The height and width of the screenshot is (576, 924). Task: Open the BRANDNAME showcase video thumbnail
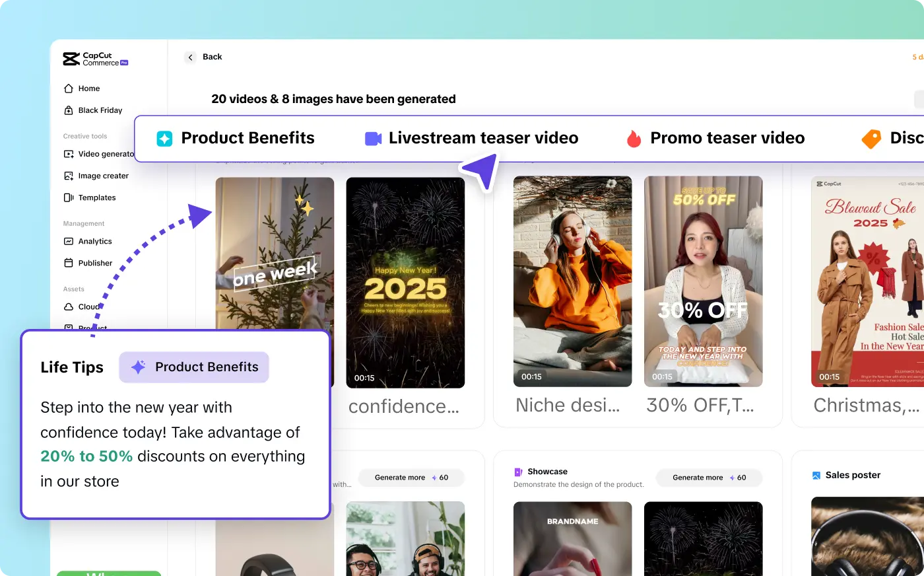tap(572, 538)
